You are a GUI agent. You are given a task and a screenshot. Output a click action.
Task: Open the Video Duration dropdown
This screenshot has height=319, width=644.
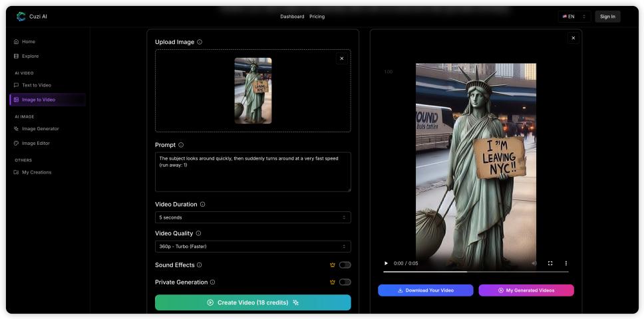tap(253, 217)
